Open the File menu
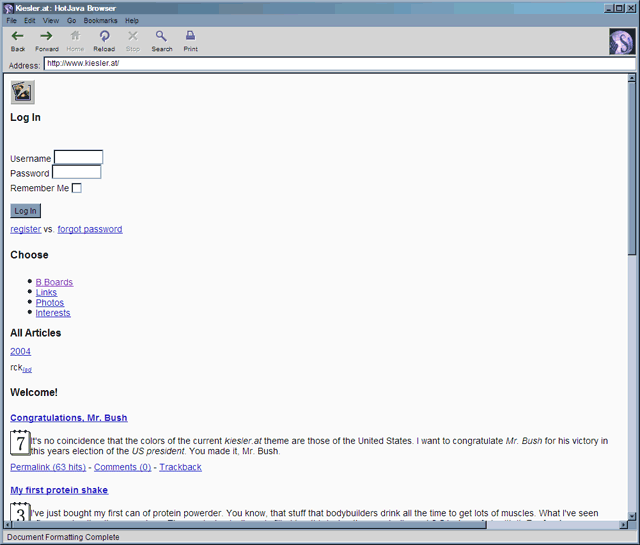The image size is (640, 545). (12, 20)
